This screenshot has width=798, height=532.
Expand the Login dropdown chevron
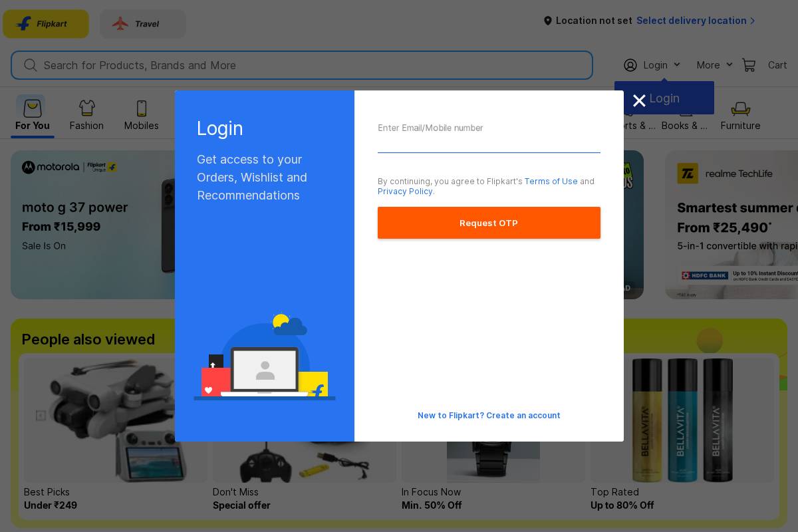(677, 65)
